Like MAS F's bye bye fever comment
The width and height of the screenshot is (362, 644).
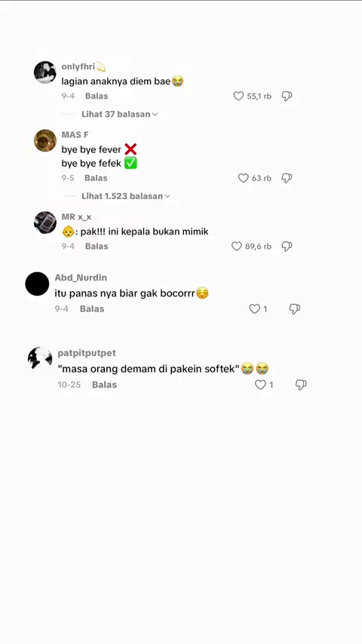[x=244, y=178]
